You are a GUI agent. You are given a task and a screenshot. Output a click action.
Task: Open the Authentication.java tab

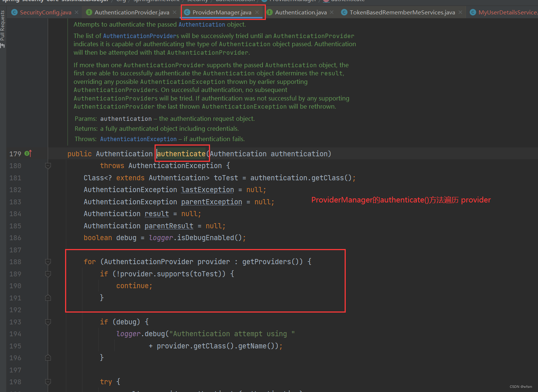click(301, 13)
